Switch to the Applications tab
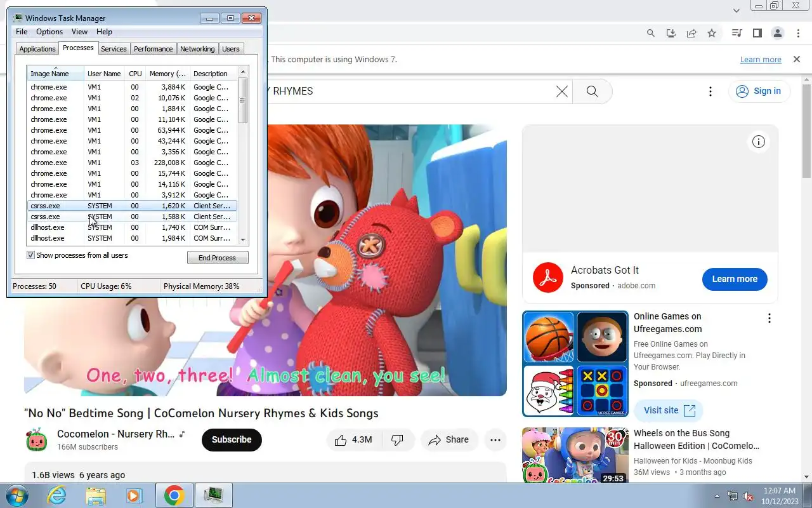 point(37,49)
